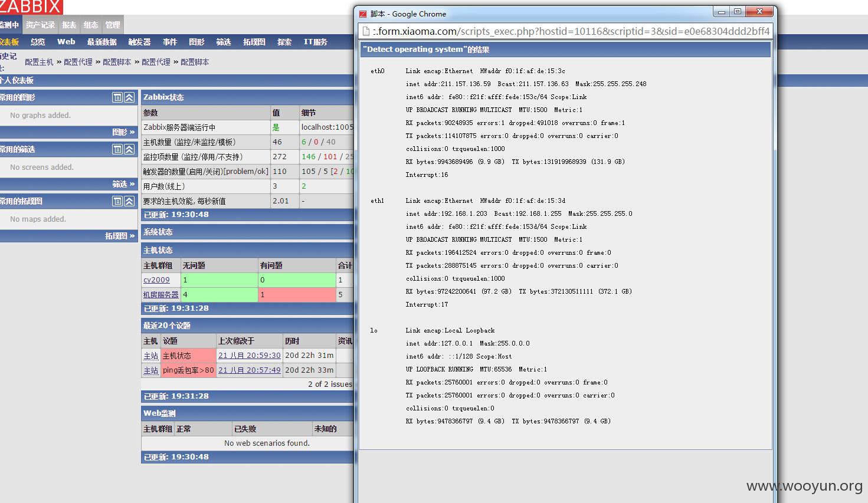Select 触发器 in the submenu
This screenshot has width=868, height=503.
(x=139, y=42)
